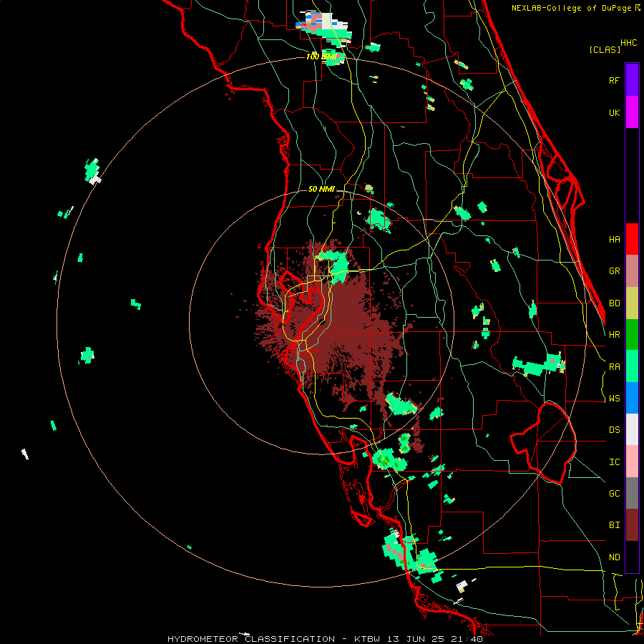644x644 pixels.
Task: Click the BI maroon legend swatch
Action: [x=632, y=525]
